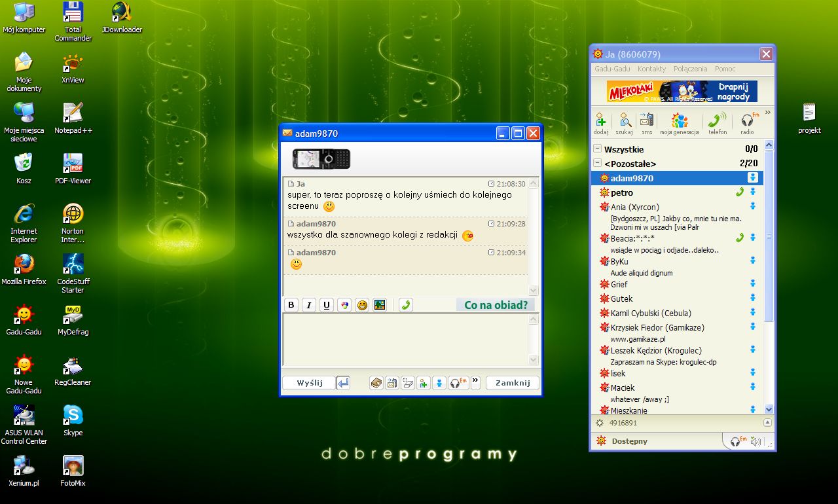
Task: Toggle italic text formatting
Action: (x=308, y=304)
